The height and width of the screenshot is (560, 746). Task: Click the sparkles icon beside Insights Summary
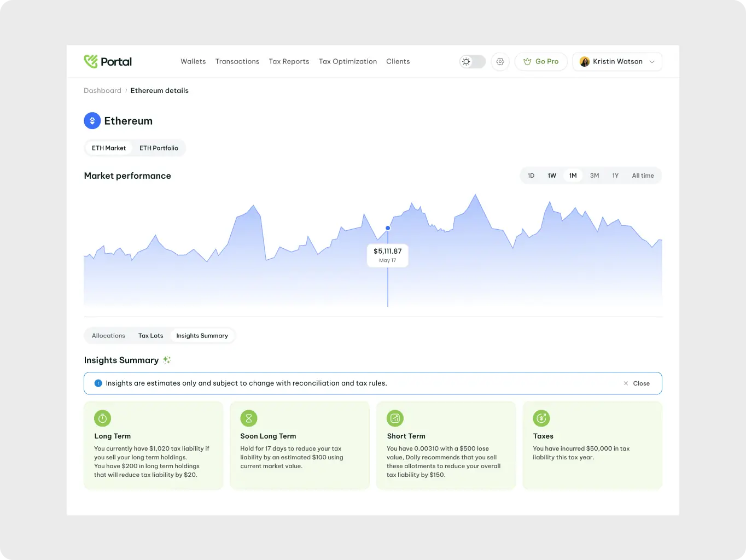coord(167,359)
